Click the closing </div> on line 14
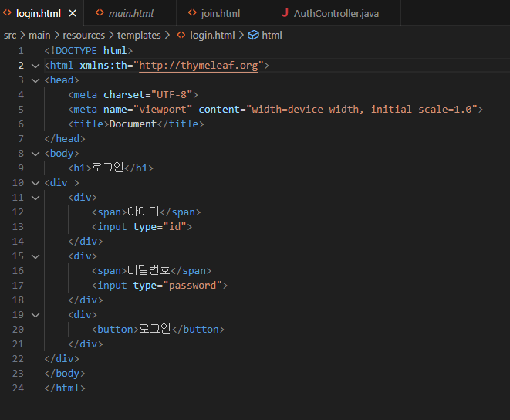510x420 pixels. [x=86, y=242]
